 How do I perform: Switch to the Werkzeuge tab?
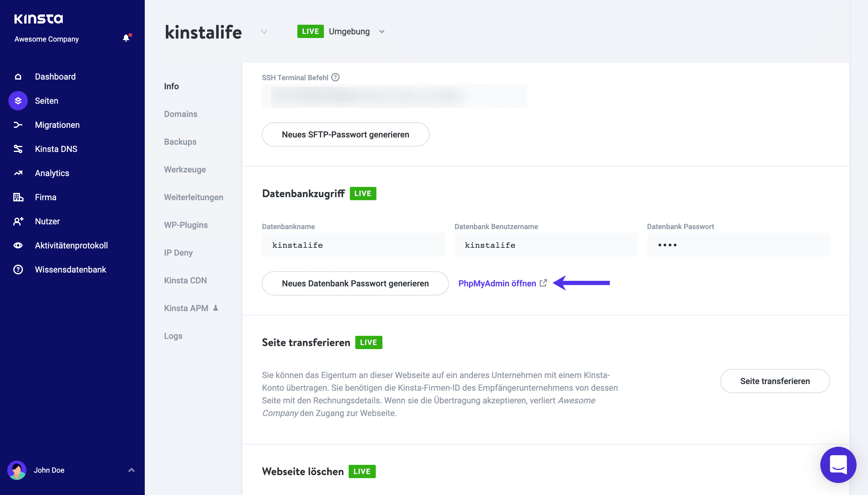pyautogui.click(x=185, y=169)
